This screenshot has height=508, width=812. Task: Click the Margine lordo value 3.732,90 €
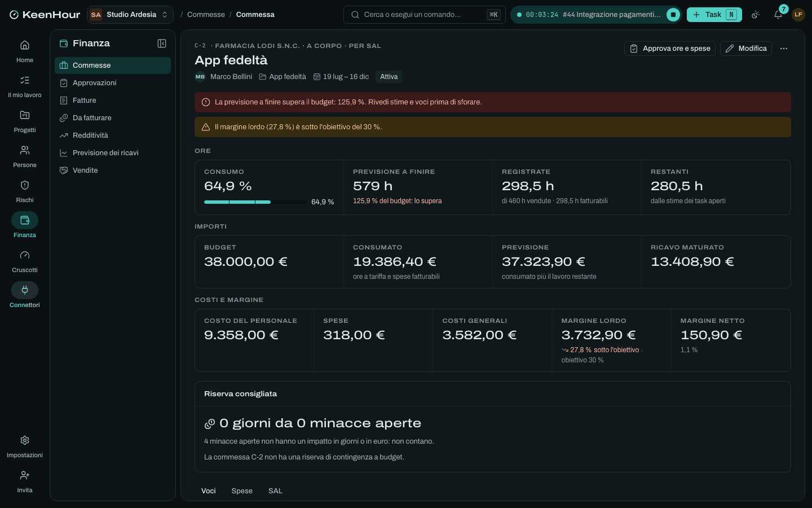[x=598, y=335]
